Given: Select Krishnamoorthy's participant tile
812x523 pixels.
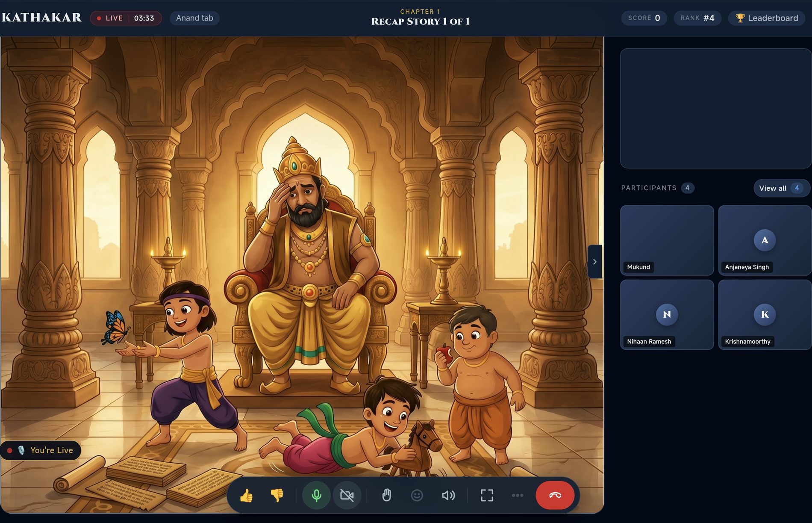Looking at the screenshot, I should coord(765,315).
